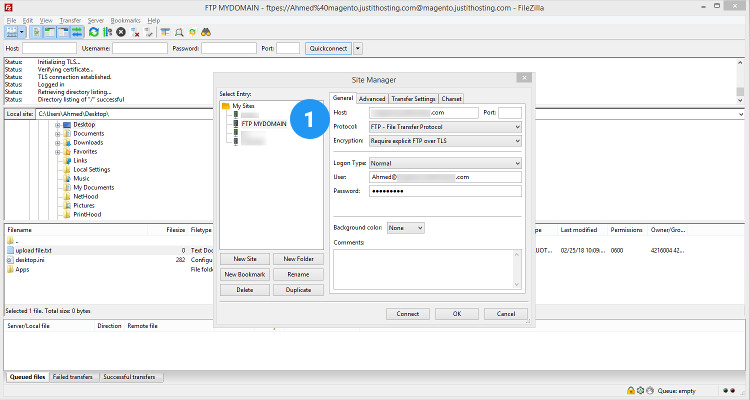This screenshot has width=750, height=400.
Task: Click the New Folder button
Action: [x=298, y=259]
